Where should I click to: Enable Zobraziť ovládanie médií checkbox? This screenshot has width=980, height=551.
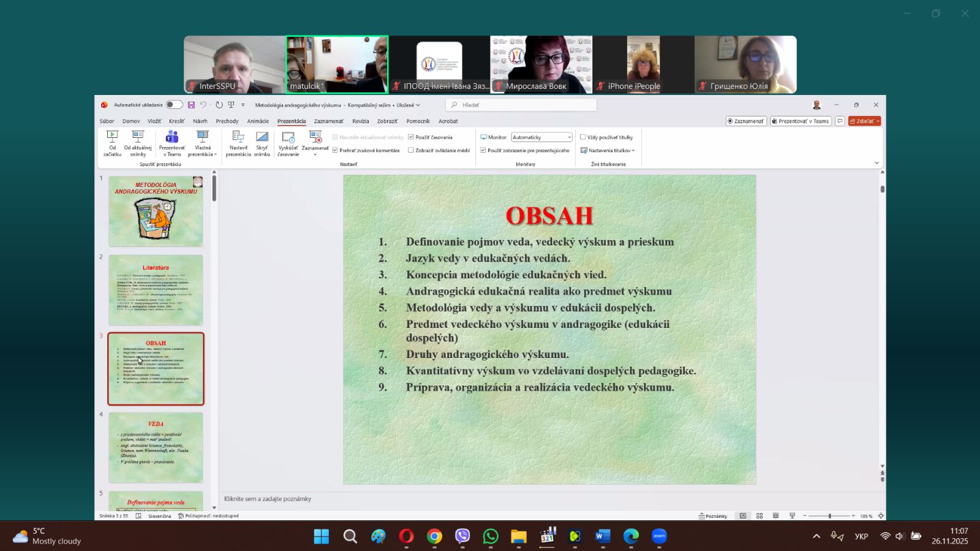[411, 150]
